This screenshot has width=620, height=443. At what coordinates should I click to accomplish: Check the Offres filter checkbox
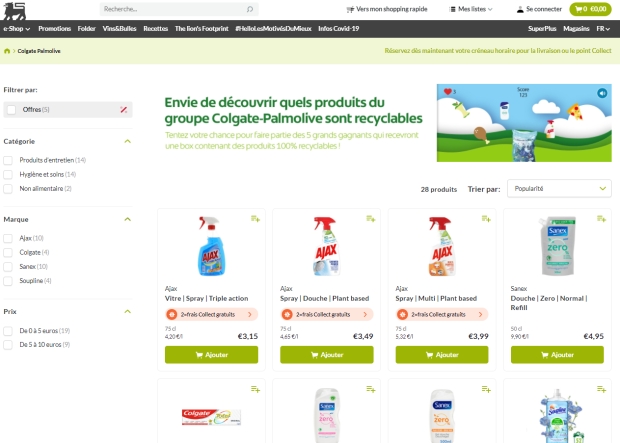pos(11,110)
